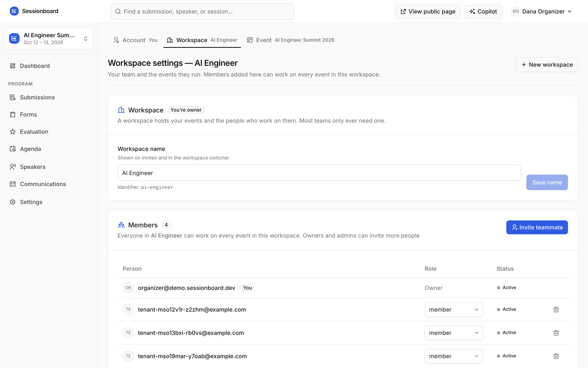Open role dropdown for tenant-mso13bxi-rb0vs

pyautogui.click(x=454, y=333)
